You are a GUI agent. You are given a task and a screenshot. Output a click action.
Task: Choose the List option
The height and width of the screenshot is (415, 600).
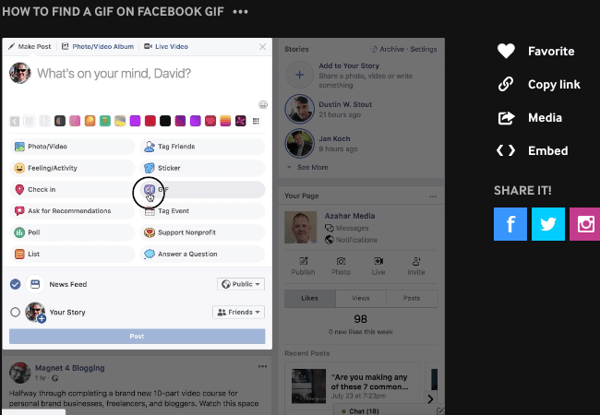tap(72, 254)
